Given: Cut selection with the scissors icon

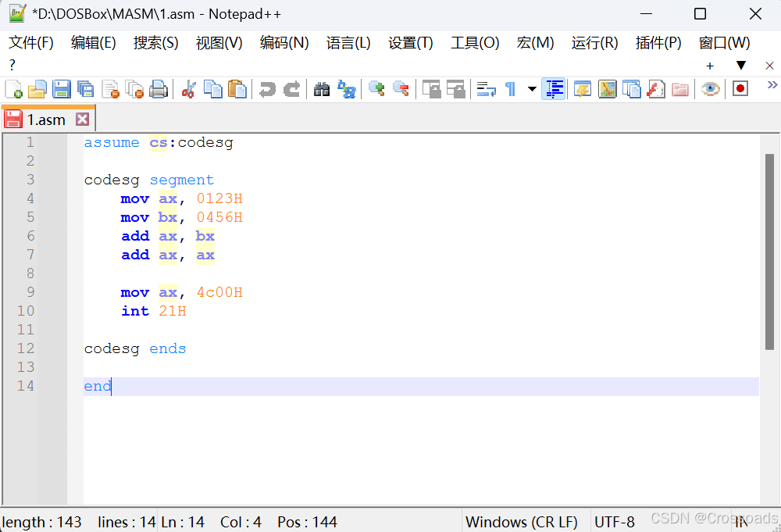Looking at the screenshot, I should (x=189, y=89).
